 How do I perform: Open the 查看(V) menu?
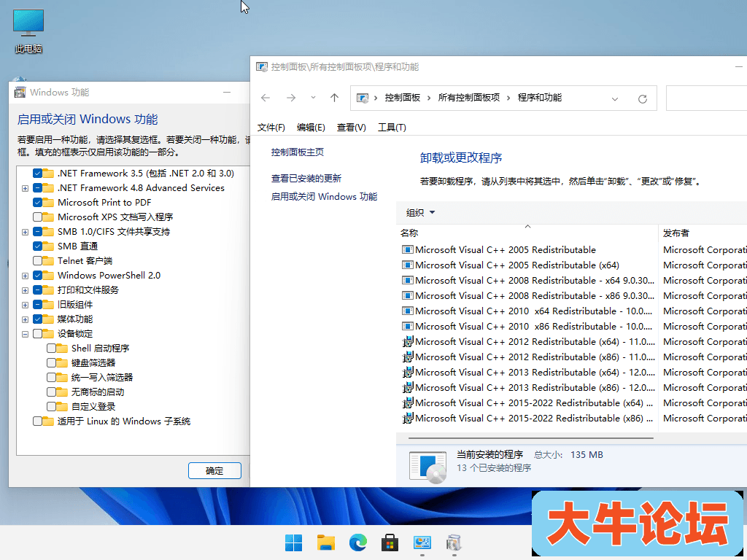(x=351, y=127)
